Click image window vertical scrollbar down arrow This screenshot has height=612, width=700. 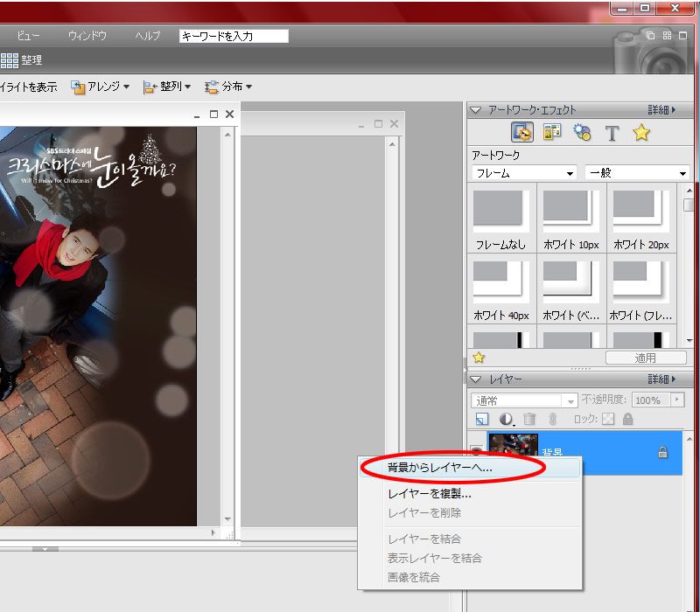tap(227, 518)
